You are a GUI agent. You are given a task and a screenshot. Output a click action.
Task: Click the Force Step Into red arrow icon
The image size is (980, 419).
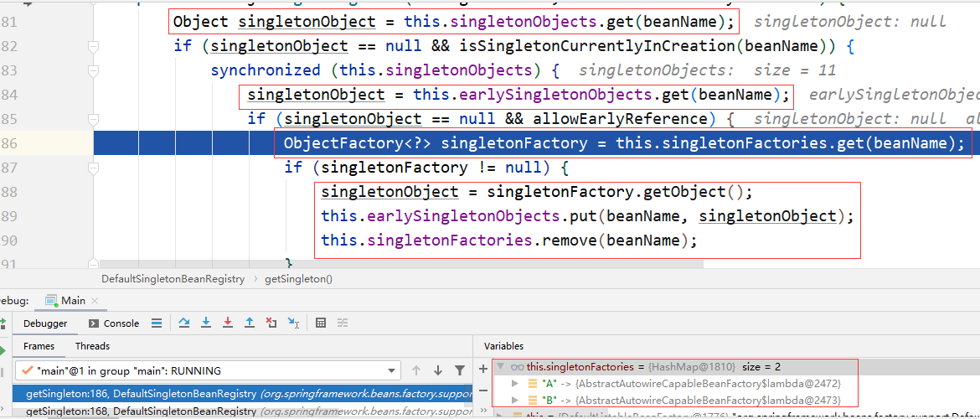(228, 323)
